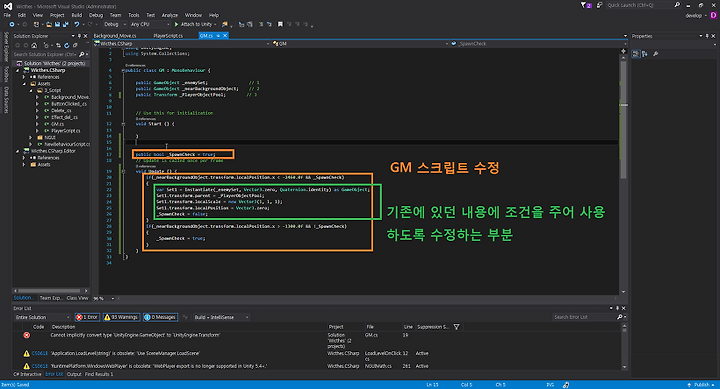Close the GM.cs tab

(x=225, y=35)
